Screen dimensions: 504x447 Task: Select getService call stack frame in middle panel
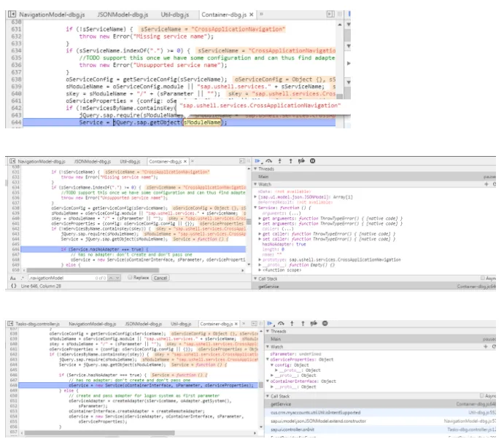(x=374, y=287)
